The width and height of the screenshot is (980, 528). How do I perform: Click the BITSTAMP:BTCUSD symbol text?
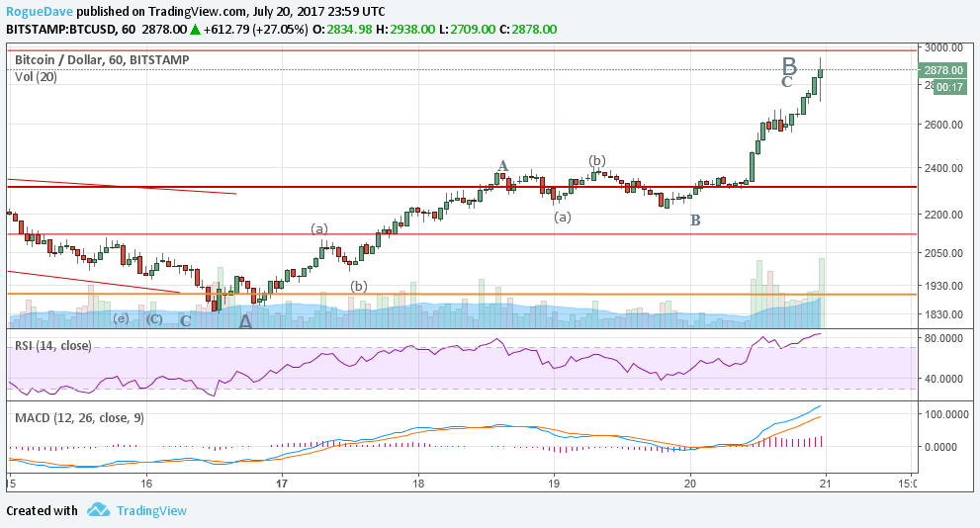tap(62, 30)
